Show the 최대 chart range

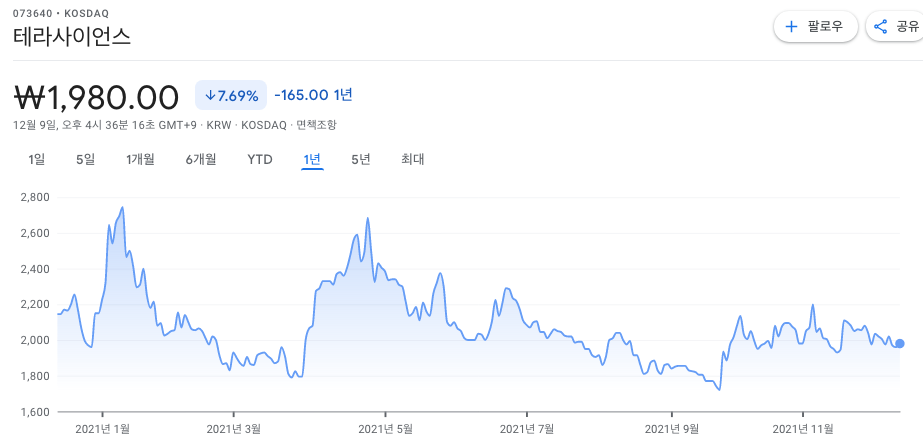[x=413, y=160]
